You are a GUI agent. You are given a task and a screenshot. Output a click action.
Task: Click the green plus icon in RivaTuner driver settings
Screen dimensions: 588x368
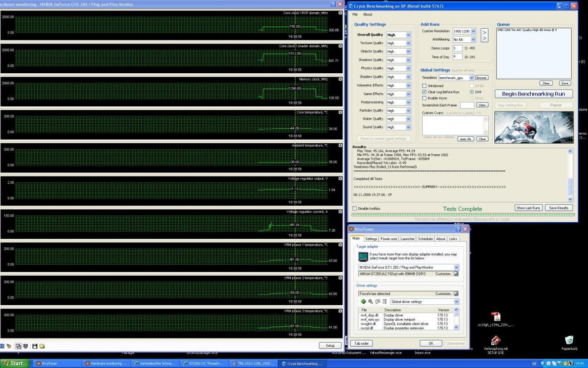point(363,302)
